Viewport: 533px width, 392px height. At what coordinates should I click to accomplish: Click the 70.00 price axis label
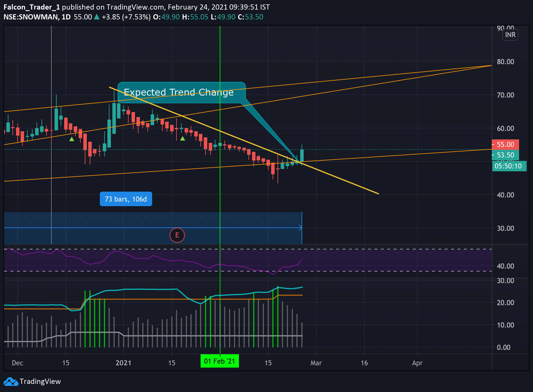pos(505,95)
